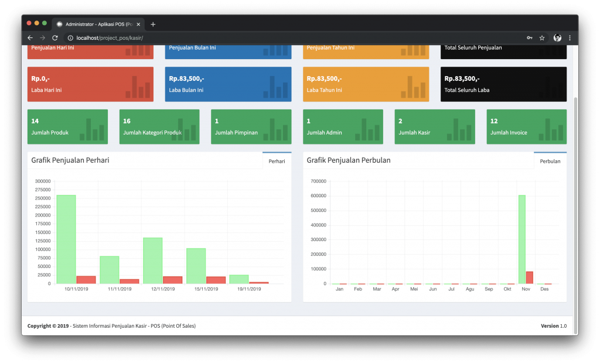Viewport: 600px width, 364px height.
Task: Open a new browser tab
Action: (153, 24)
